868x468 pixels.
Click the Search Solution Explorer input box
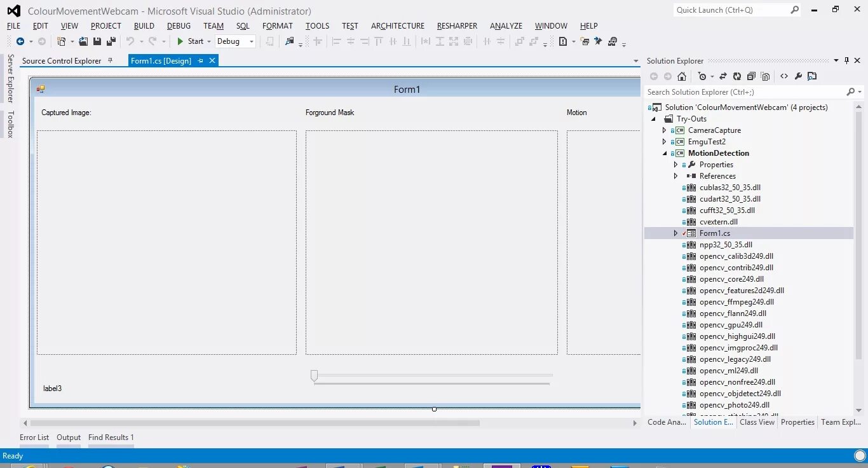click(745, 92)
